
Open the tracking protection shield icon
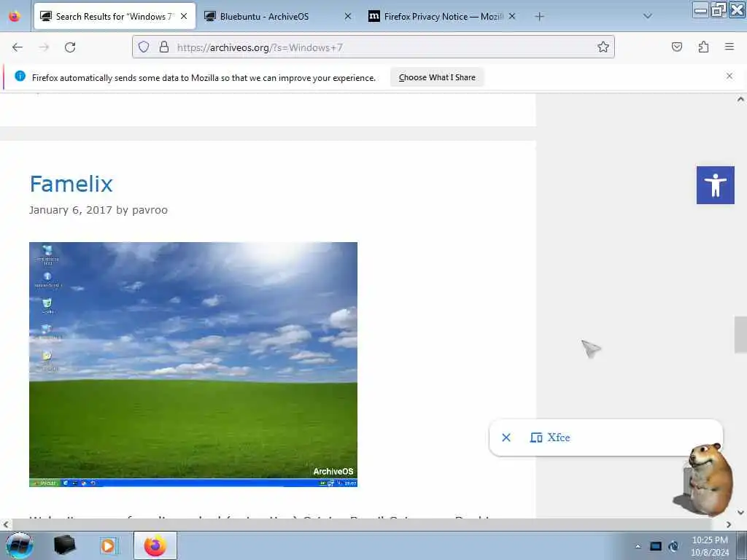pos(144,47)
